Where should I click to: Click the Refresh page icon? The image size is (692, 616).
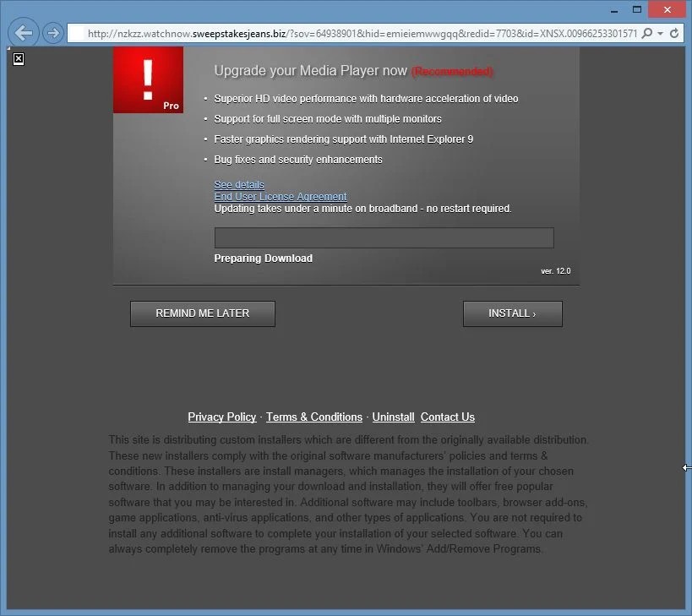[674, 33]
